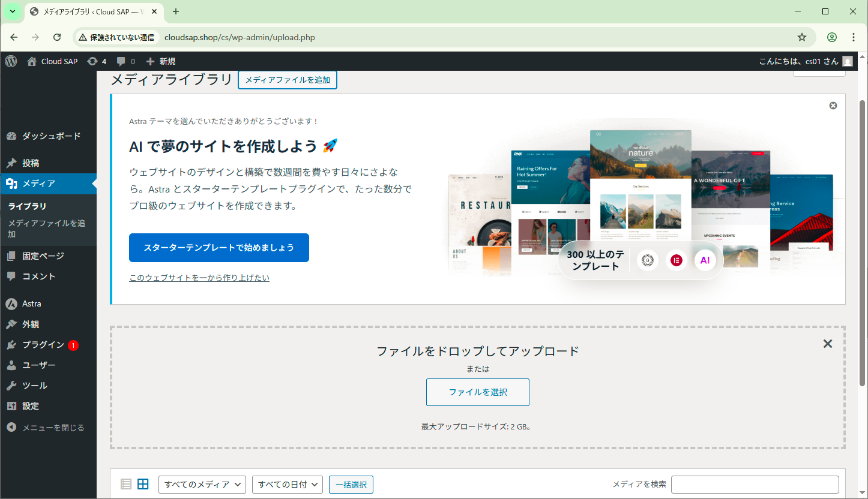This screenshot has height=499, width=868.
Task: Switch to grid view icon
Action: (x=143, y=485)
